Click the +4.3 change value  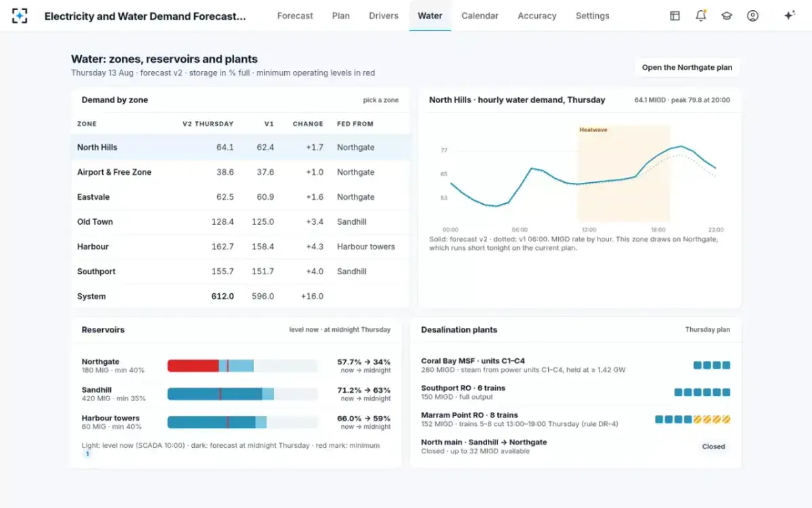click(x=315, y=247)
